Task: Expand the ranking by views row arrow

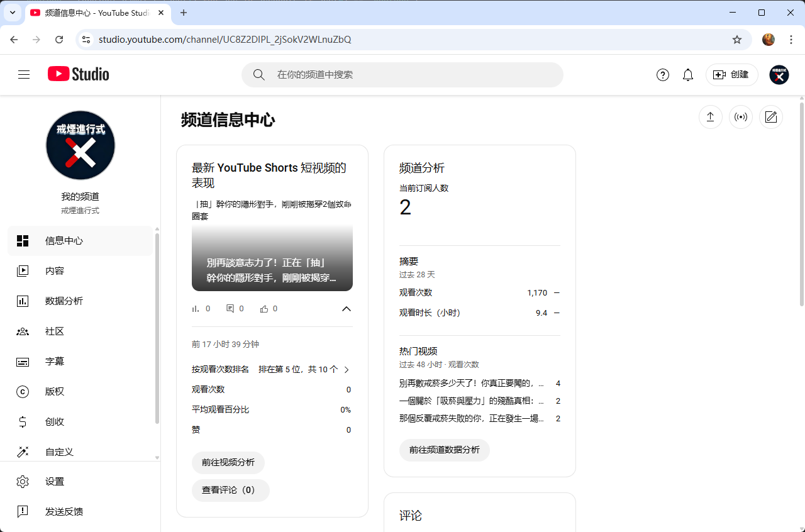Action: [347, 370]
